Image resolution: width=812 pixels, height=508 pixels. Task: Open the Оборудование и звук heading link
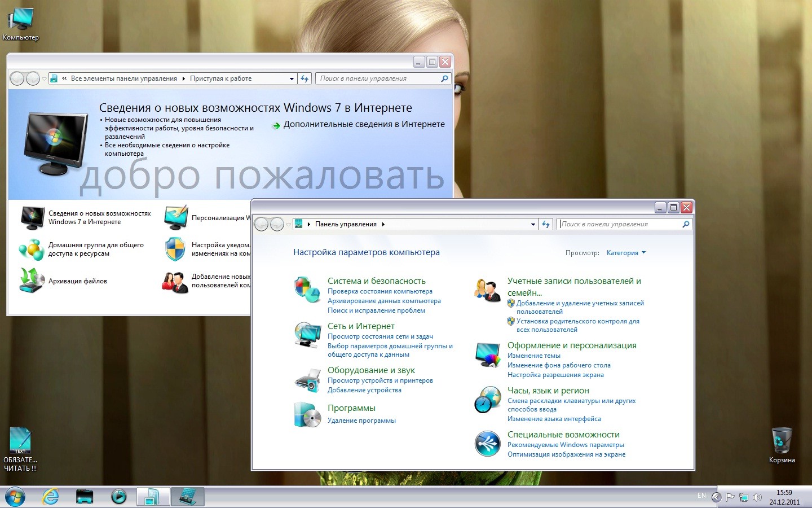(371, 370)
